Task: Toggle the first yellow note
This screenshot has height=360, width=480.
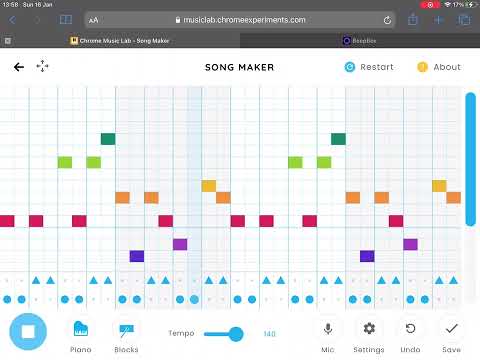Action: (x=209, y=186)
